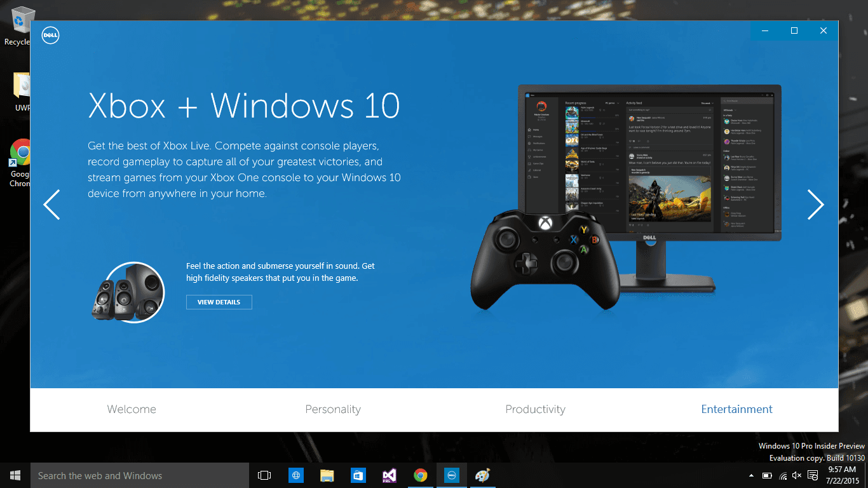Screen dimensions: 868x488
Task: Click the Search the web and Windows box
Action: [x=139, y=475]
